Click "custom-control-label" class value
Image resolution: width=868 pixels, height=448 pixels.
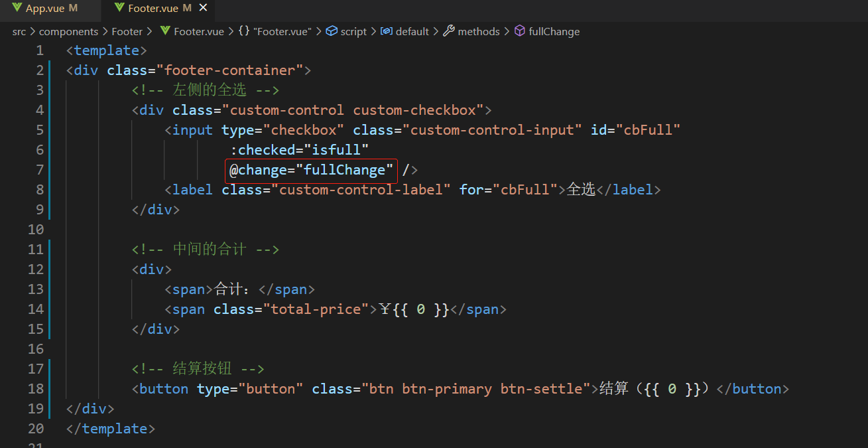click(361, 190)
